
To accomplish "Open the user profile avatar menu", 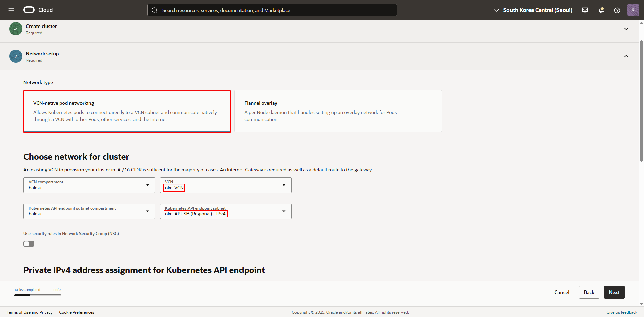I will point(633,10).
